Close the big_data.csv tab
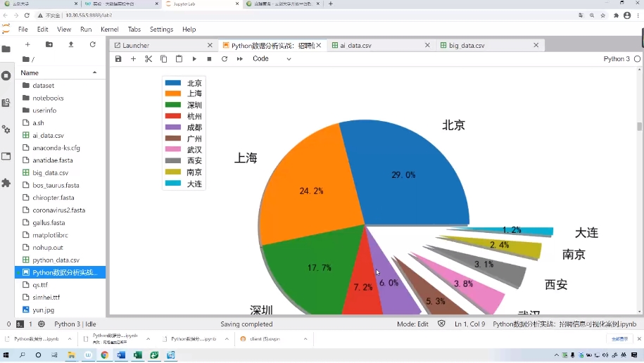 (x=536, y=45)
